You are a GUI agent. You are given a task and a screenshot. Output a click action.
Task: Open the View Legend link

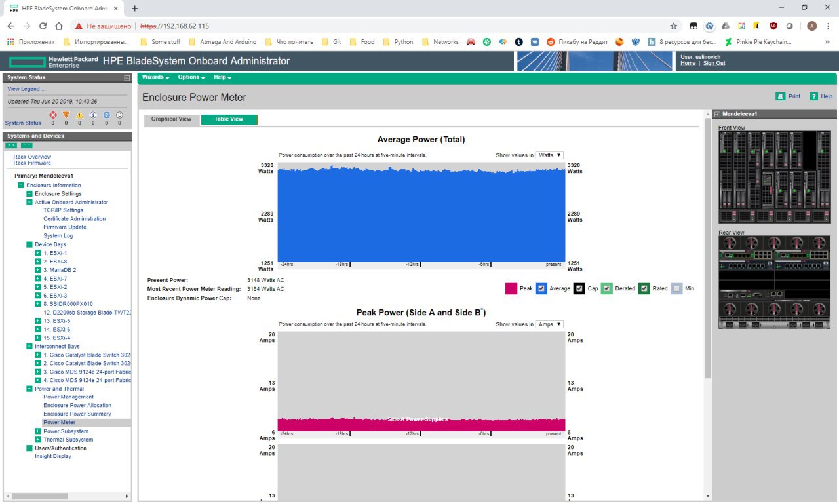(26, 89)
